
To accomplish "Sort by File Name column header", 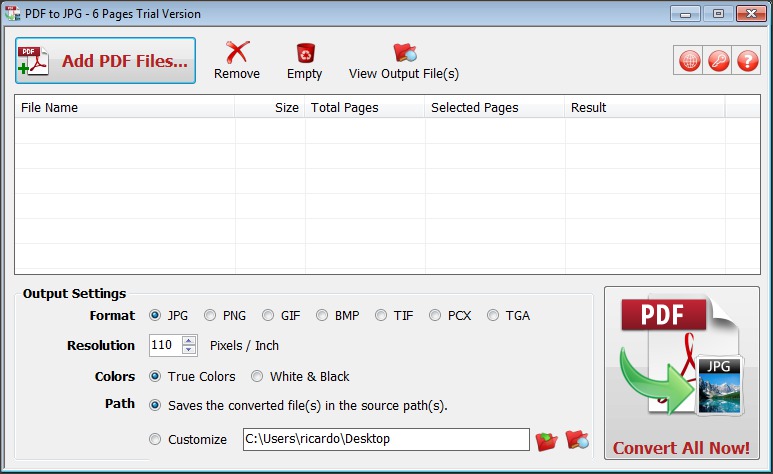I will pyautogui.click(x=125, y=108).
